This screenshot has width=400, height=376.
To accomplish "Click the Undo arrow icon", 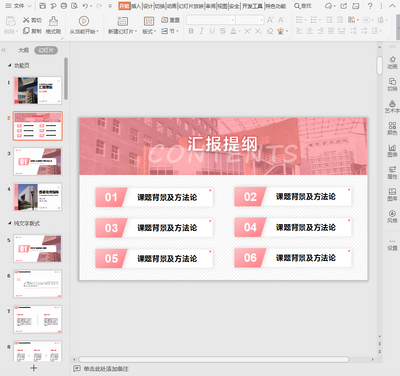I will [x=85, y=6].
